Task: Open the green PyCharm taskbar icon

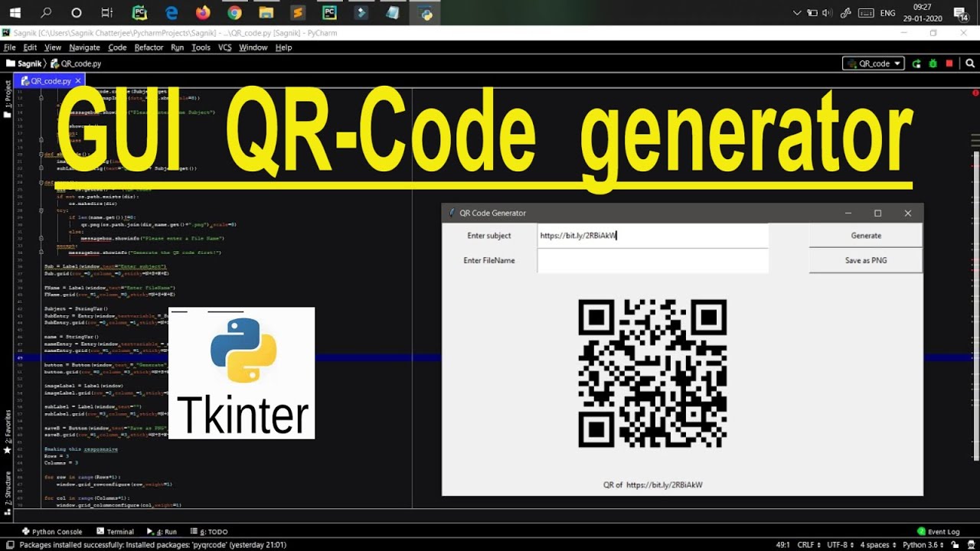Action: (139, 13)
